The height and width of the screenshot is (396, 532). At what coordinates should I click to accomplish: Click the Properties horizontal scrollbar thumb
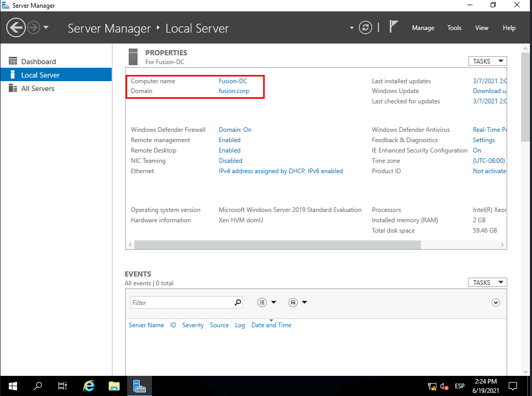(x=278, y=245)
